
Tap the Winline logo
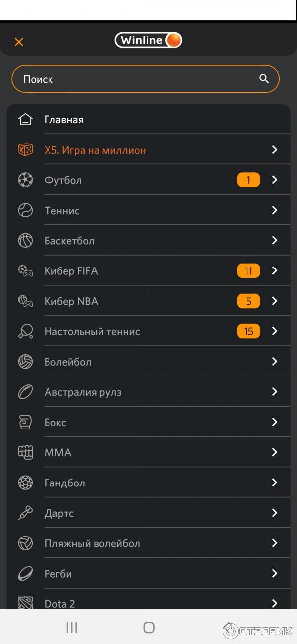(x=148, y=40)
